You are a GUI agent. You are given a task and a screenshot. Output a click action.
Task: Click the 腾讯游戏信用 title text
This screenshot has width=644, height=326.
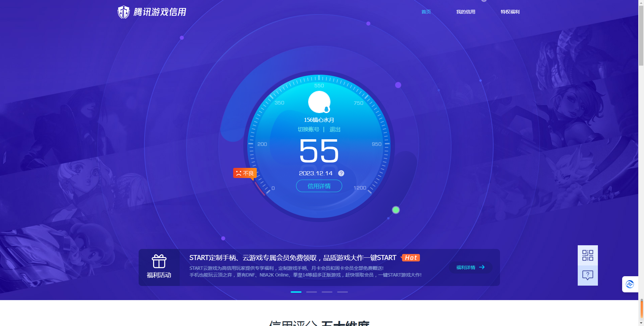(160, 12)
